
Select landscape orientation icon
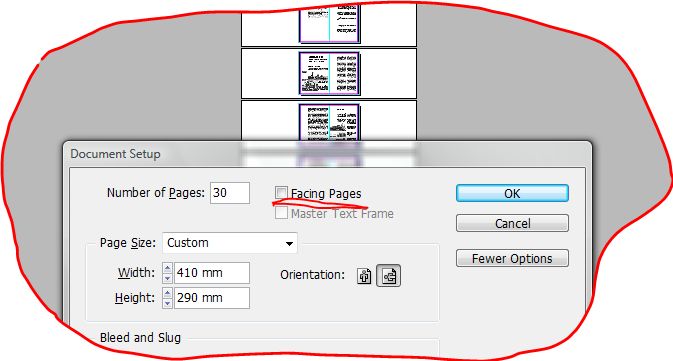(x=388, y=276)
